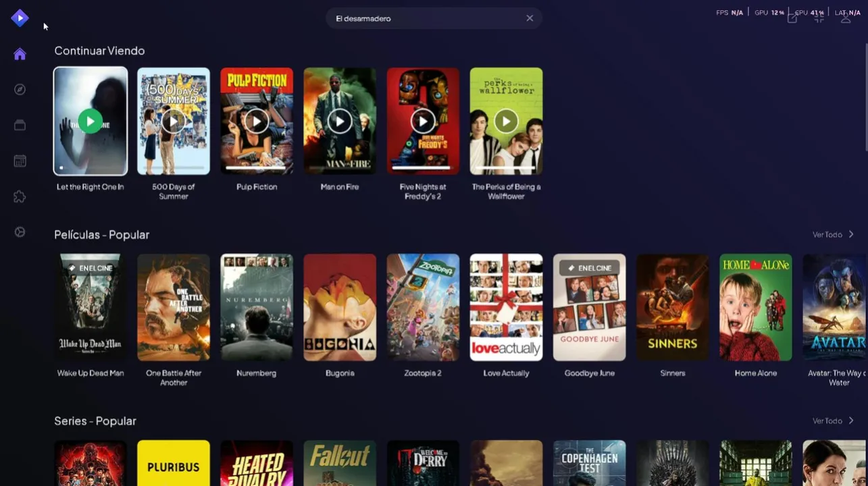Click the "Man on Fire" title label

(x=340, y=187)
